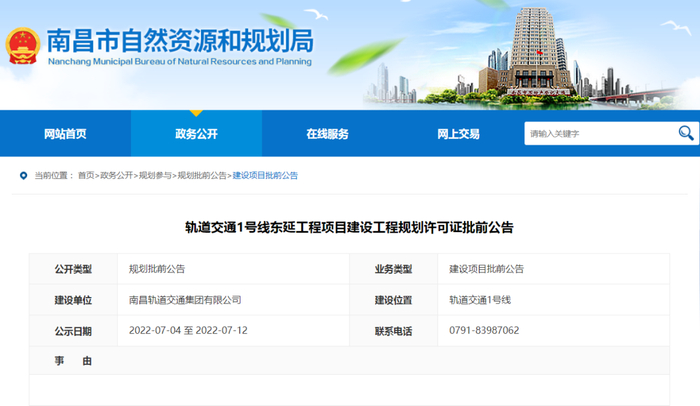
Task: Go to 首页 breadcrumb link
Action: point(86,176)
